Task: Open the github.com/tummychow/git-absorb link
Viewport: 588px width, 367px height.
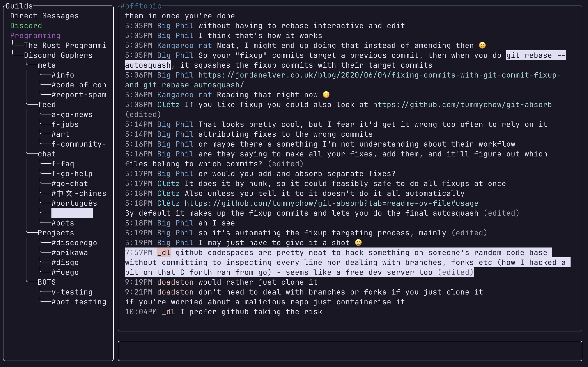Action: (462, 105)
